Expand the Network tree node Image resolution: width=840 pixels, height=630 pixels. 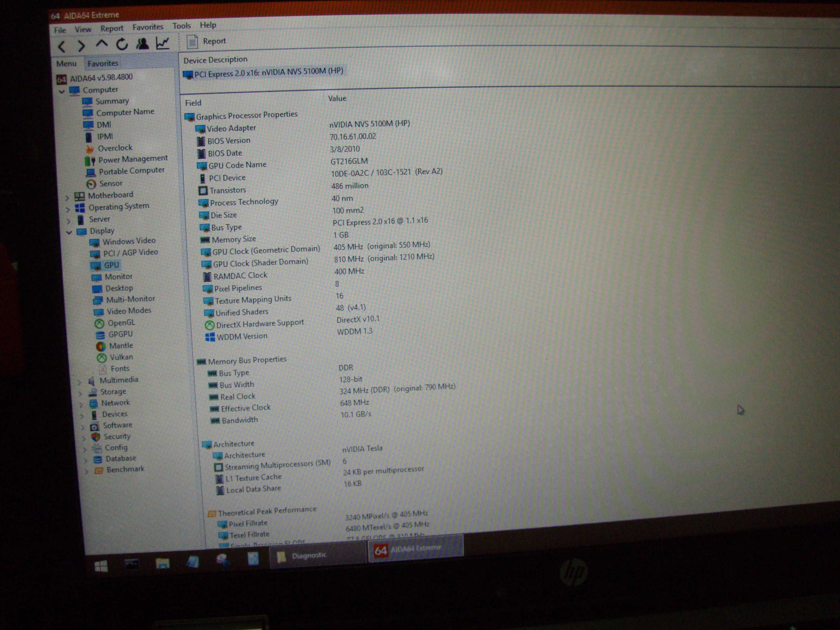click(x=81, y=405)
